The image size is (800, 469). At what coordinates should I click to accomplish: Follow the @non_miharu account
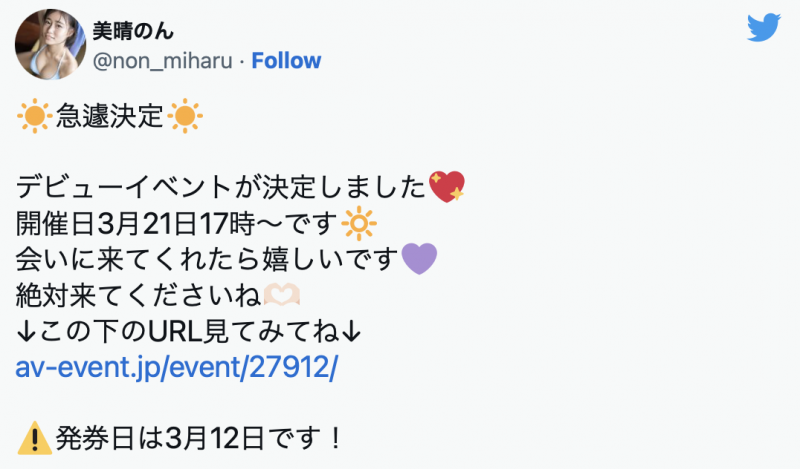286,61
